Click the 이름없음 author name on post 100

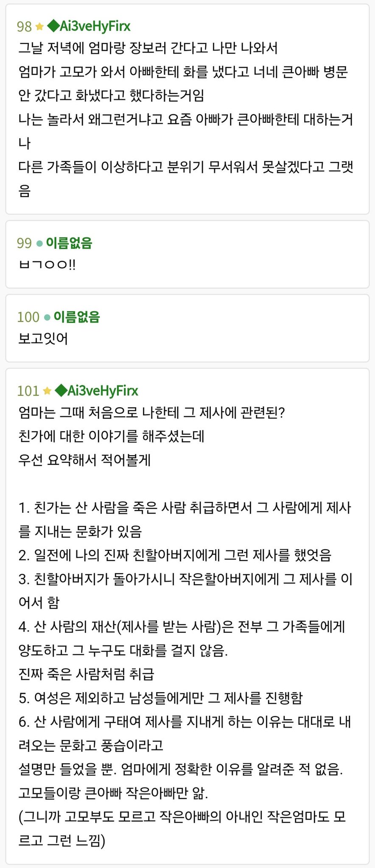click(76, 317)
